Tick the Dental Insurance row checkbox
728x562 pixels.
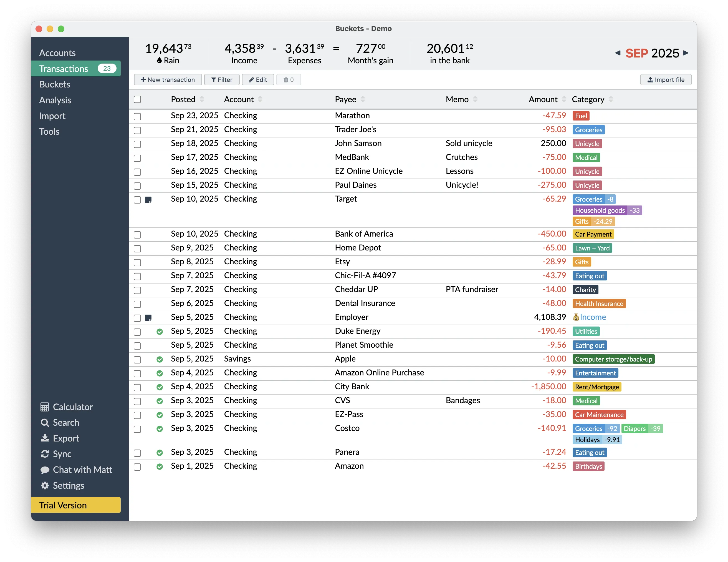(x=137, y=304)
